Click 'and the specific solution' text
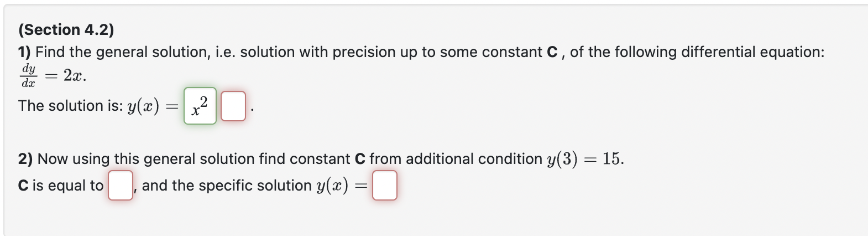Viewport: 868px width, 236px height. pos(227,186)
